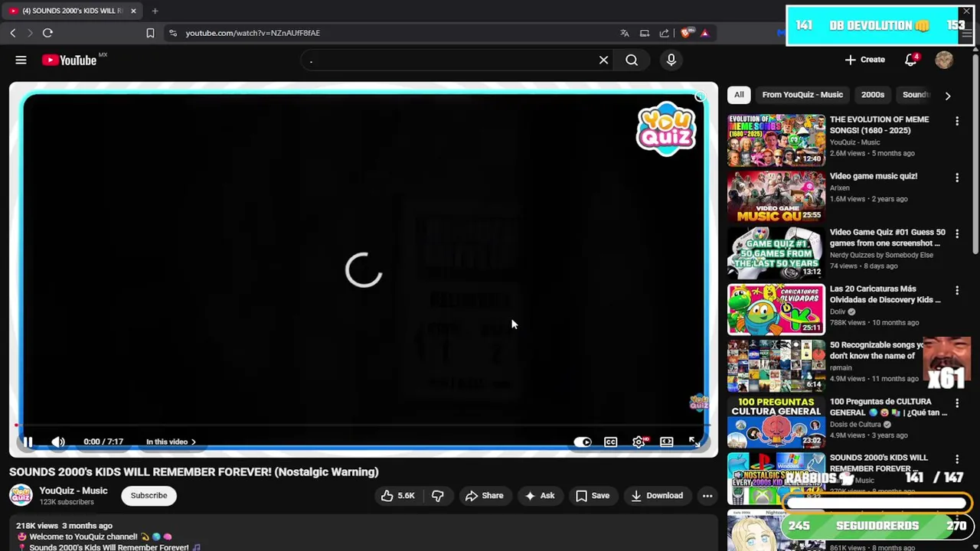Open options for Video Game Quiz #01
The image size is (980, 551).
[956, 233]
